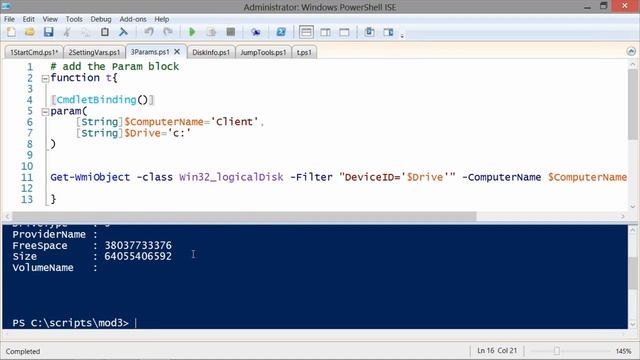Click the horizontal scrollbar of script pane
640x360 pixels.
244,216
